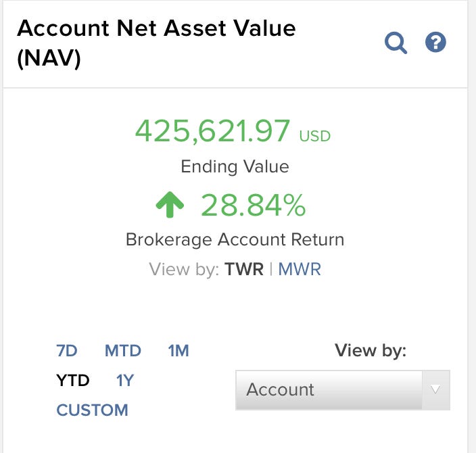This screenshot has width=476, height=453.
Task: Open the CUSTOM date range option
Action: (x=92, y=410)
